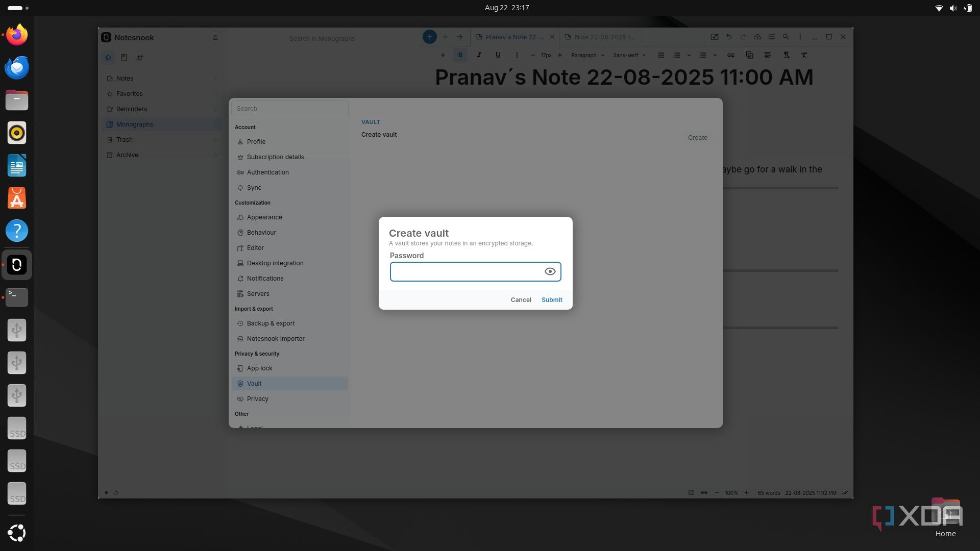Screen dimensions: 980x551
Task: Click the tags hash icon in sidebar
Action: [140, 58]
